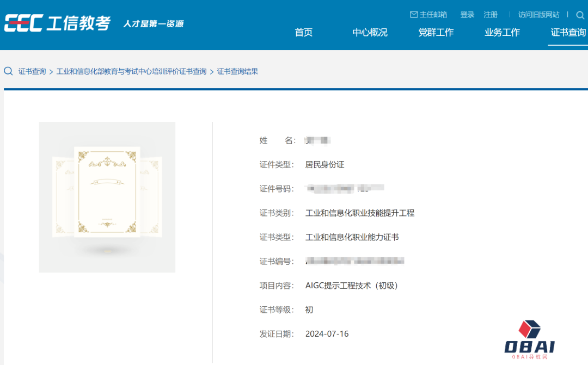Viewport: 588px width, 365px height.
Task: Go to 首页 menu item
Action: click(303, 33)
